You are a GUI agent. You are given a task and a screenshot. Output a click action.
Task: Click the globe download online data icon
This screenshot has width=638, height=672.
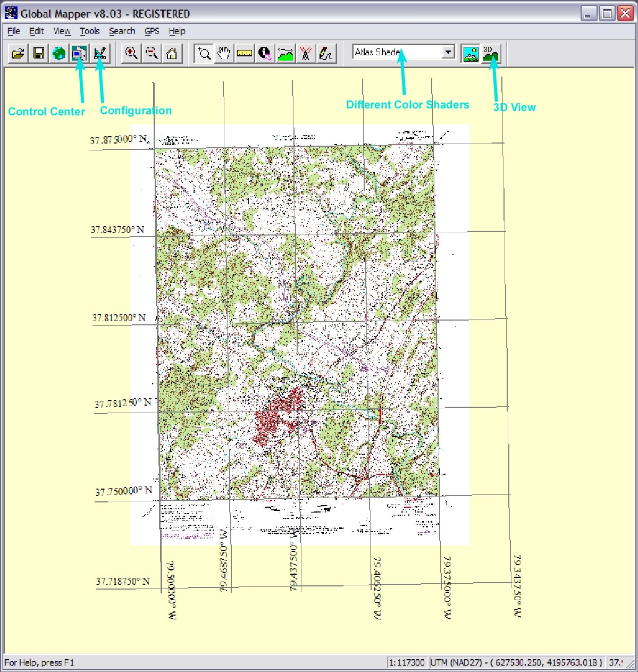point(59,54)
